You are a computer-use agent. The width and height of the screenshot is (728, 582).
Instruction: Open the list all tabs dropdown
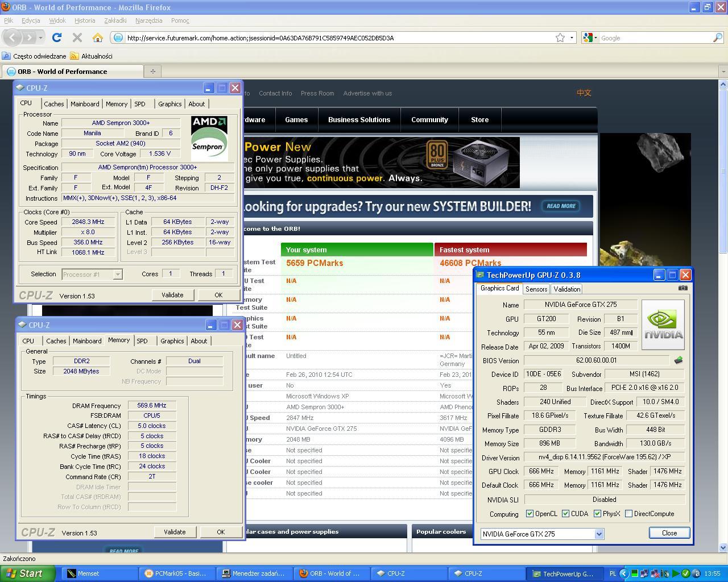[x=723, y=71]
